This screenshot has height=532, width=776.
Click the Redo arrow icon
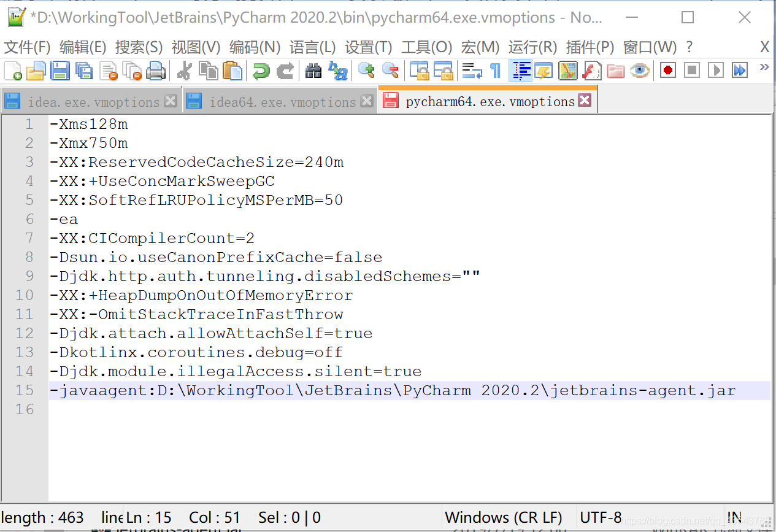click(285, 71)
